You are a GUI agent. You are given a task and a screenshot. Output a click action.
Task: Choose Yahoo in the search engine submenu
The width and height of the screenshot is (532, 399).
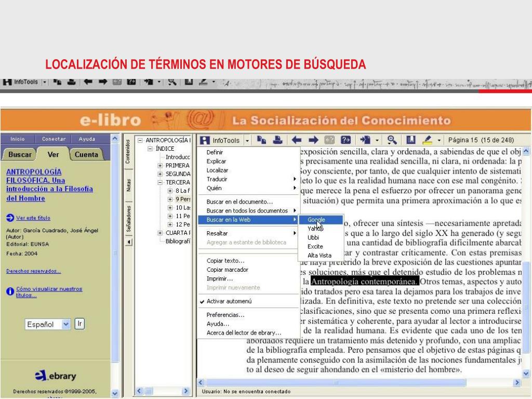click(315, 229)
